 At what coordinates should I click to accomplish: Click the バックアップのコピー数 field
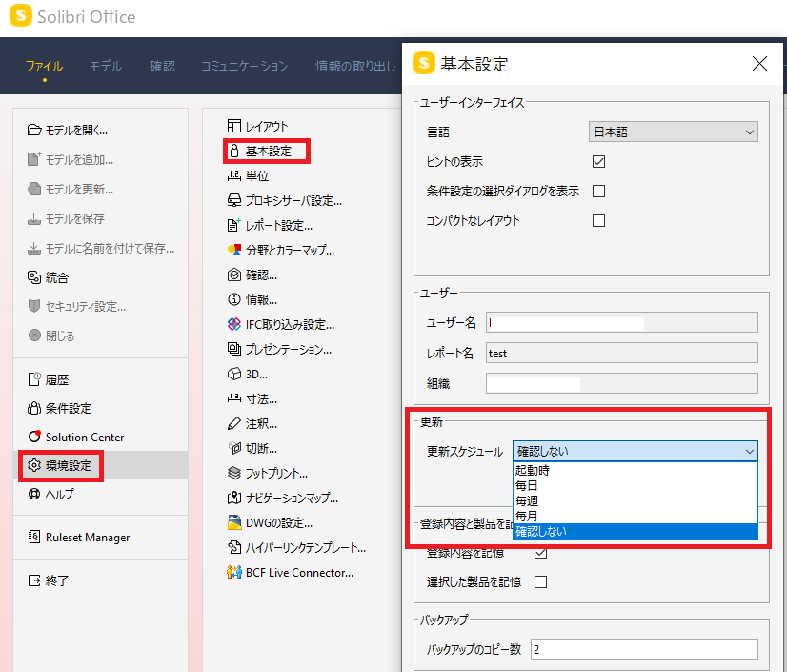click(x=644, y=649)
